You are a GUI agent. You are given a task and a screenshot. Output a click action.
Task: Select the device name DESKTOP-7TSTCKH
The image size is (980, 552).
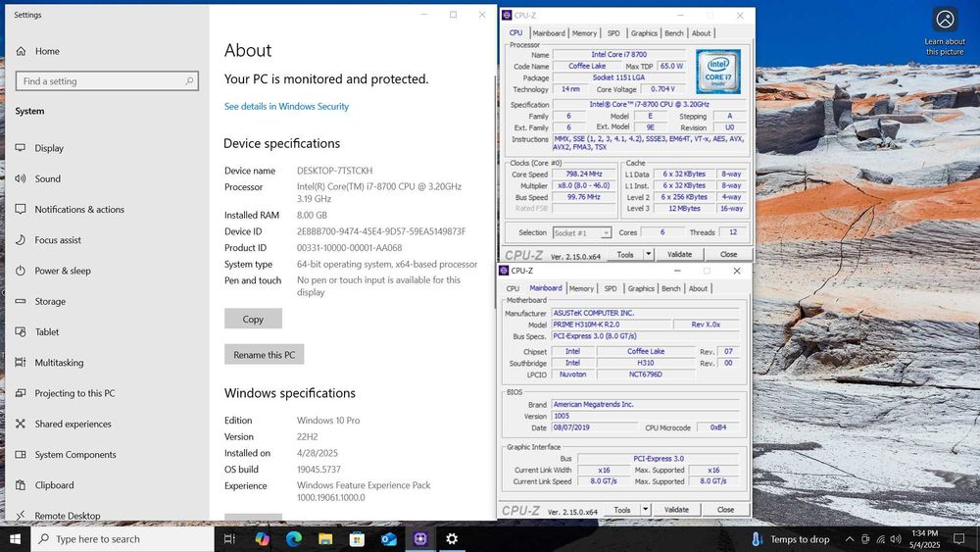click(334, 171)
